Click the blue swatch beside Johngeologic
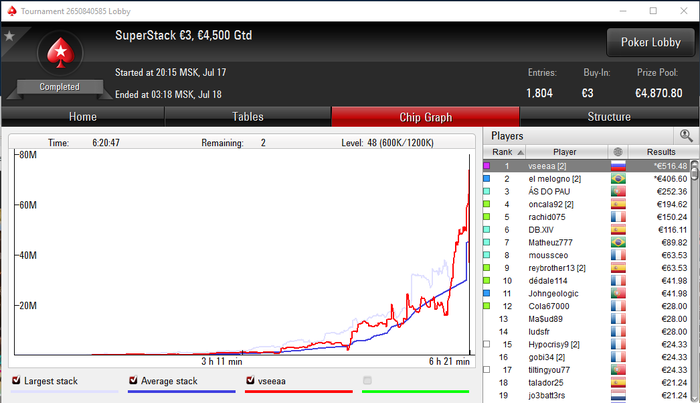 [x=487, y=294]
